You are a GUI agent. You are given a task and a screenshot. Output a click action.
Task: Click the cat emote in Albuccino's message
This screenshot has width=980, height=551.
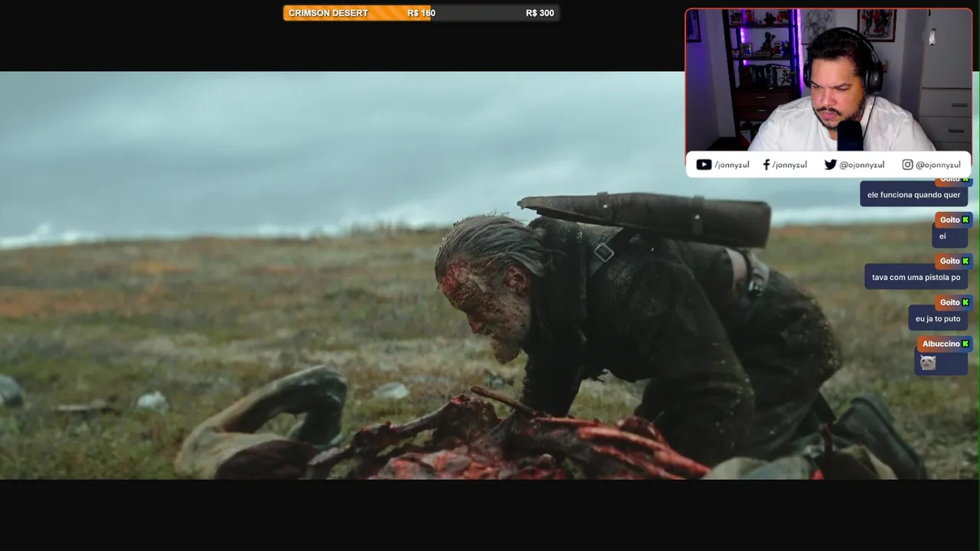tap(928, 363)
